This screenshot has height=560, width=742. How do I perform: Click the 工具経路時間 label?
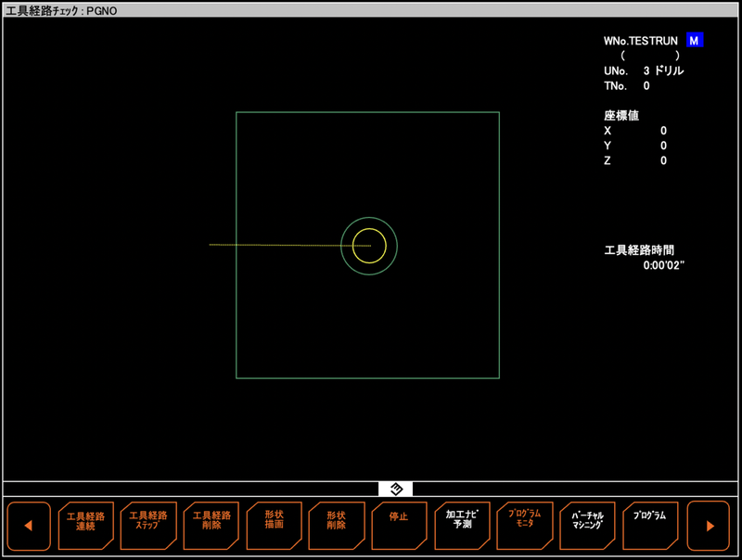pos(639,250)
